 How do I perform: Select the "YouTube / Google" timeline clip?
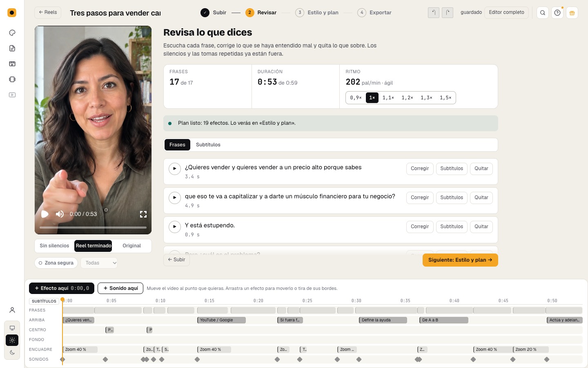click(222, 320)
